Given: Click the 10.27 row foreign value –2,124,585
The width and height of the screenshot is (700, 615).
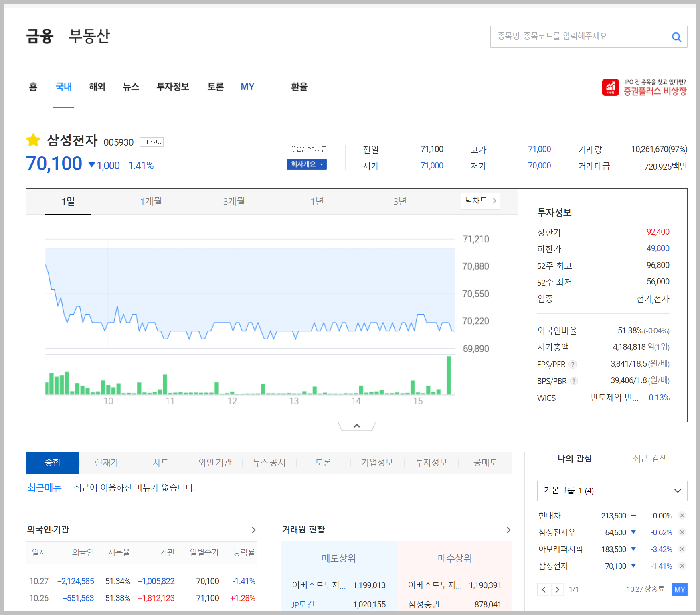Looking at the screenshot, I should (75, 581).
